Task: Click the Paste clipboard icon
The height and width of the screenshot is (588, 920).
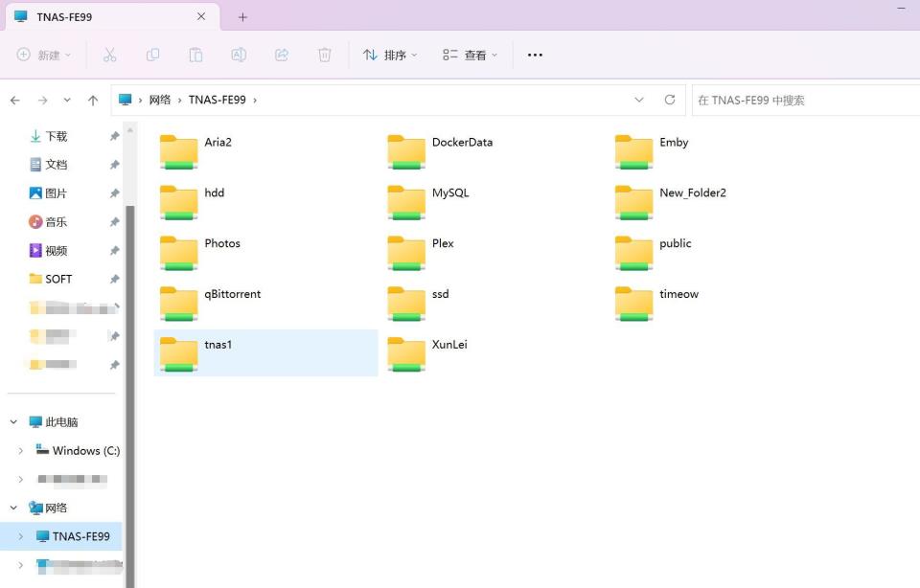Action: [x=195, y=56]
